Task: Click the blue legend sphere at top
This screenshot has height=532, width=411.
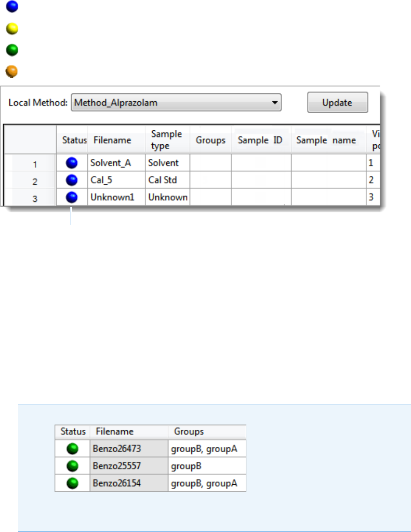Action: [12, 6]
